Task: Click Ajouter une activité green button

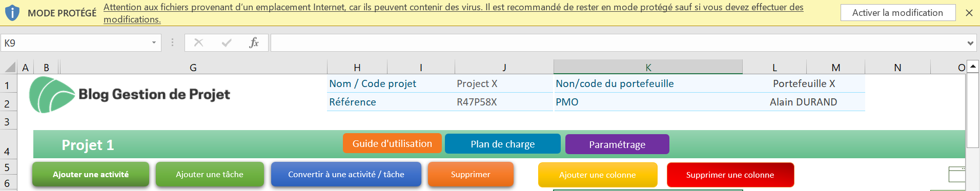Action: (x=91, y=175)
